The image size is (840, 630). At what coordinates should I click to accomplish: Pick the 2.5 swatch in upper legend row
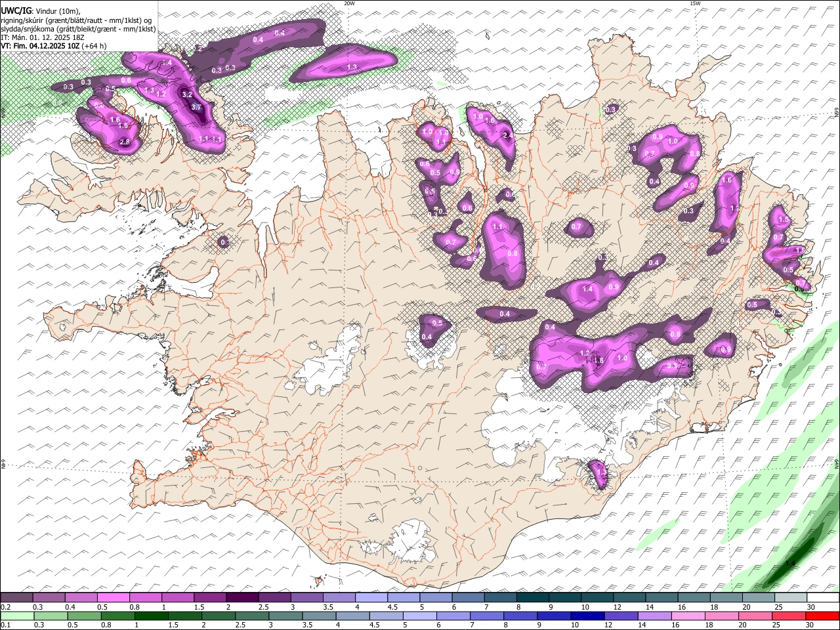[x=274, y=597]
